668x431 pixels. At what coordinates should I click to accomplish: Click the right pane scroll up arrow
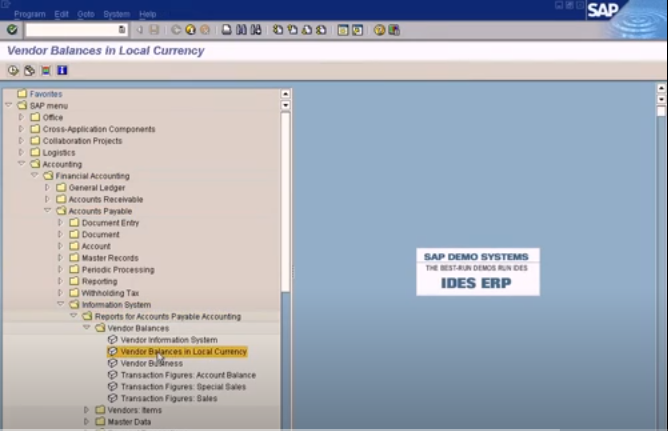661,88
